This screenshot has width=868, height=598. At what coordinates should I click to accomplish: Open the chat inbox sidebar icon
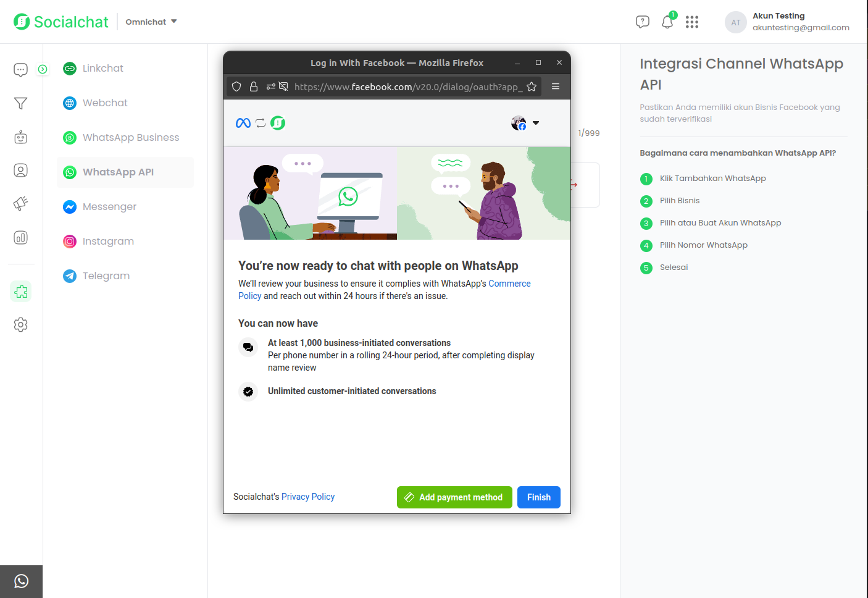click(x=20, y=70)
